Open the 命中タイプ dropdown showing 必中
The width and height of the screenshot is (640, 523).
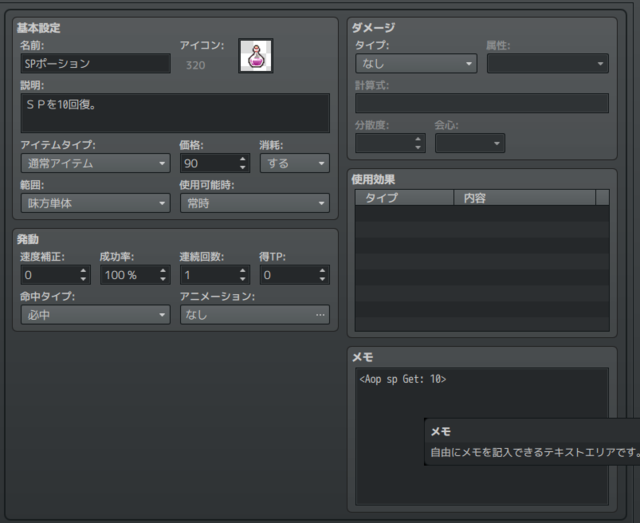[x=96, y=315]
